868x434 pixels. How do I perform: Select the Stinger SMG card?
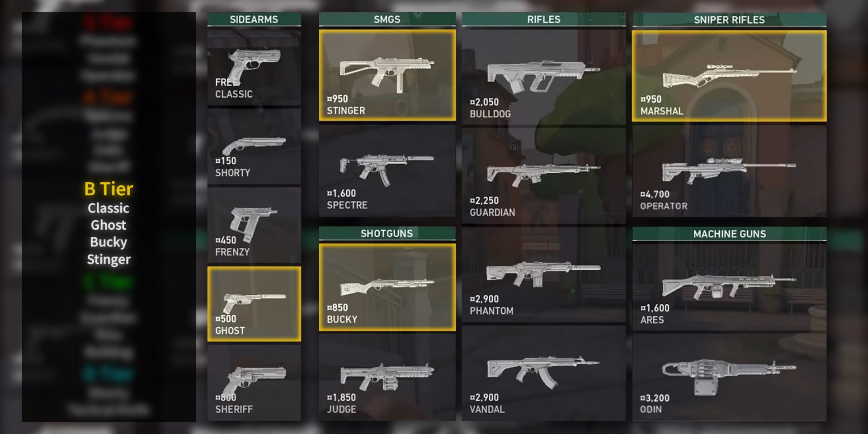coord(387,75)
